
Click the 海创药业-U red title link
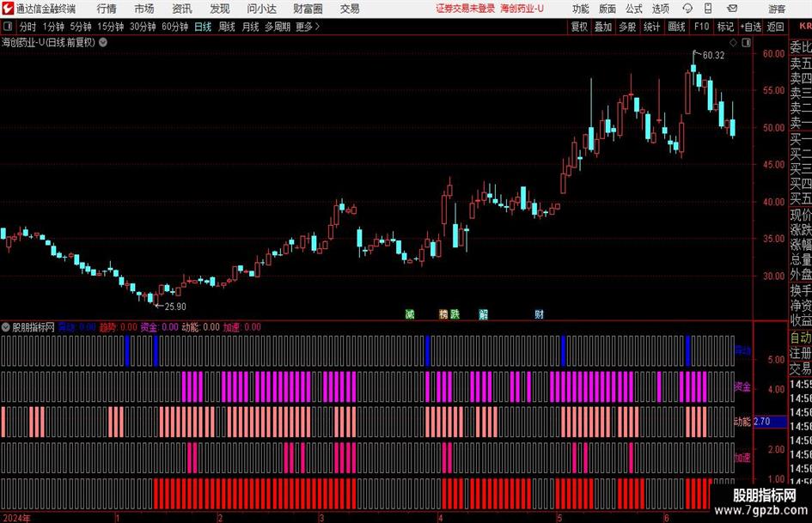(522, 9)
